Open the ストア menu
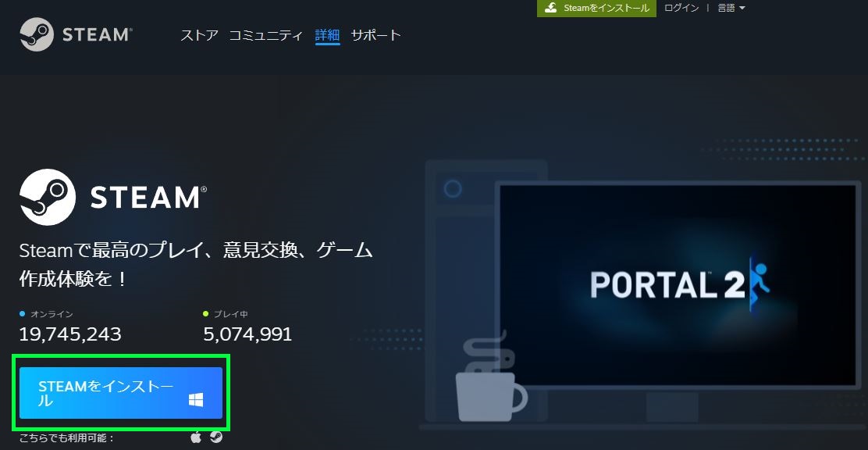868x450 pixels. click(199, 35)
